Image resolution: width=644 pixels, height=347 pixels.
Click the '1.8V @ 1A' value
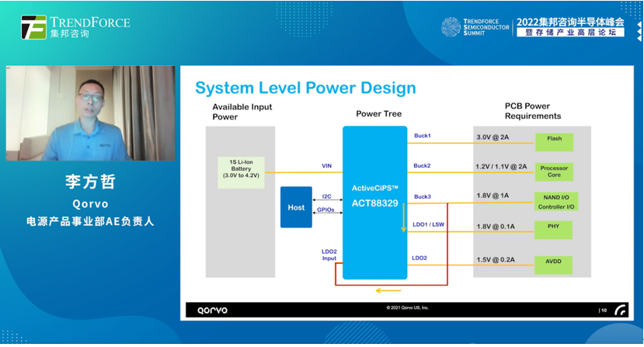493,196
